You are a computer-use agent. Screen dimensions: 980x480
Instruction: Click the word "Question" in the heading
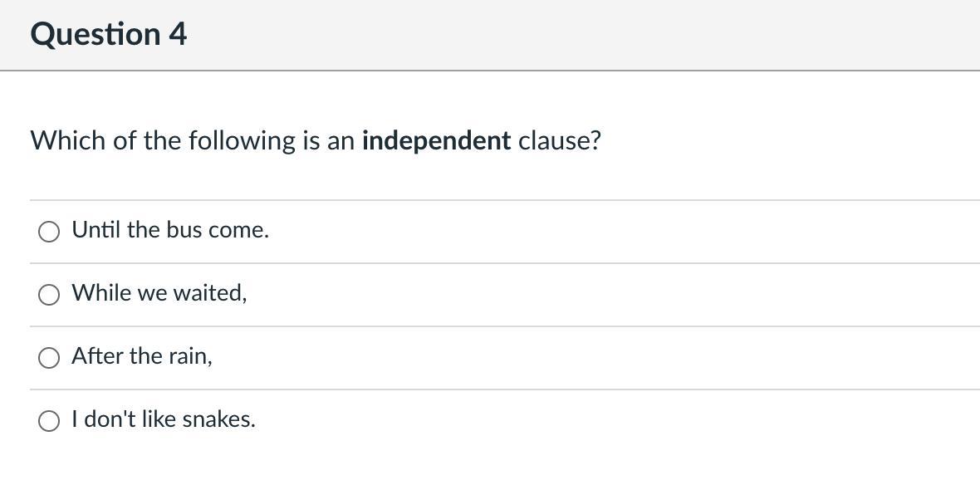coord(96,34)
